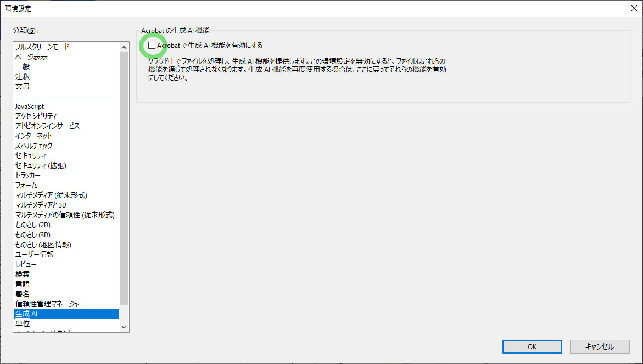Select アクセシビリティ category
The height and width of the screenshot is (364, 643).
36,116
